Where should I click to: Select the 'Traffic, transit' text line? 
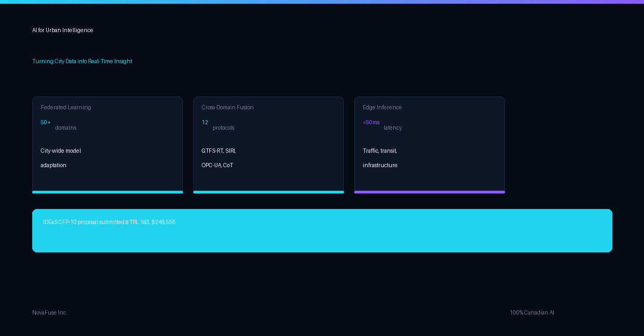pyautogui.click(x=380, y=151)
